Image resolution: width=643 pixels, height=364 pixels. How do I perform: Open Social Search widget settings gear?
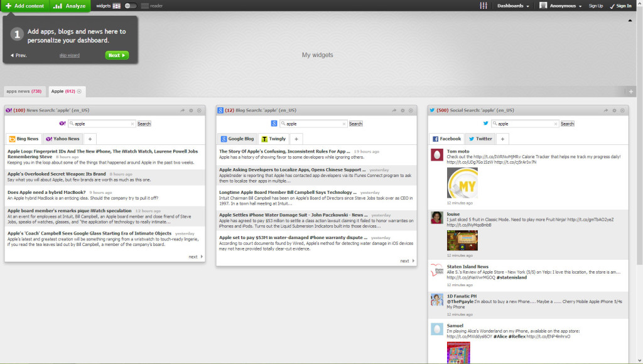614,110
